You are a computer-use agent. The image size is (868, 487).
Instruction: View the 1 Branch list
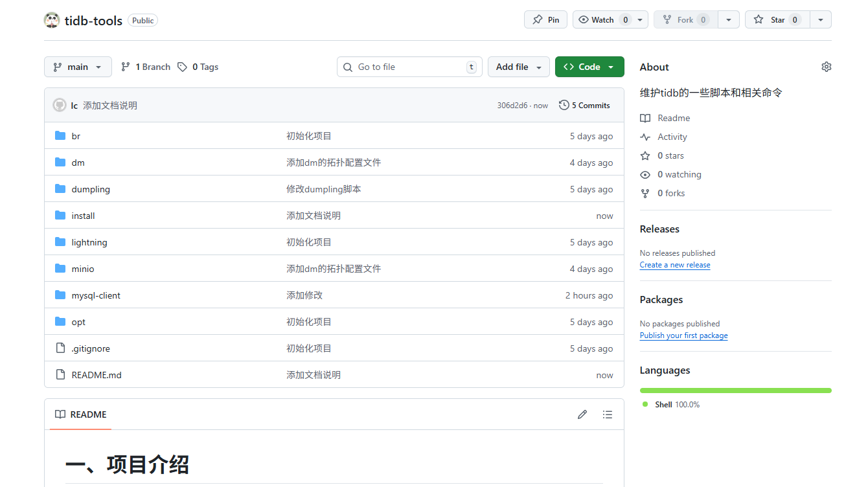pos(146,67)
